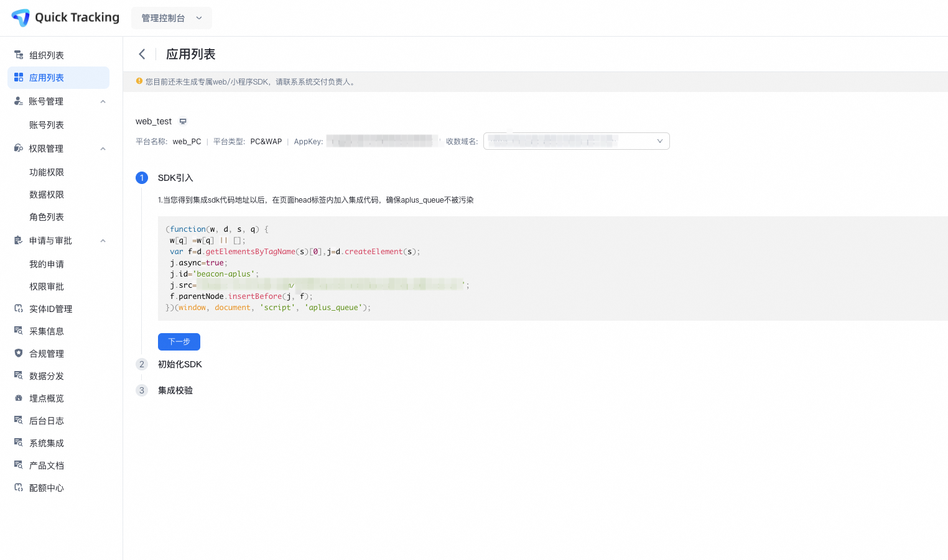Click the 采集信息 label

coord(47,331)
